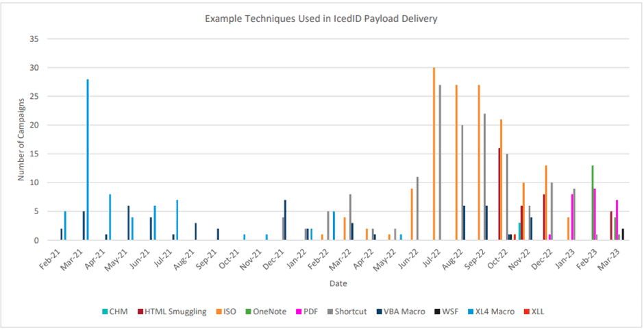Click the 'Jul-22' axis label

pos(431,257)
